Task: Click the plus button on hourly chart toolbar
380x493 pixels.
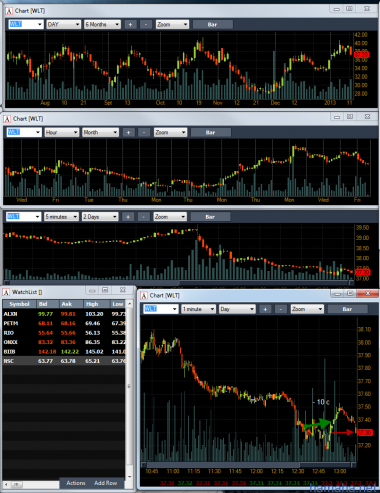Action: point(128,132)
